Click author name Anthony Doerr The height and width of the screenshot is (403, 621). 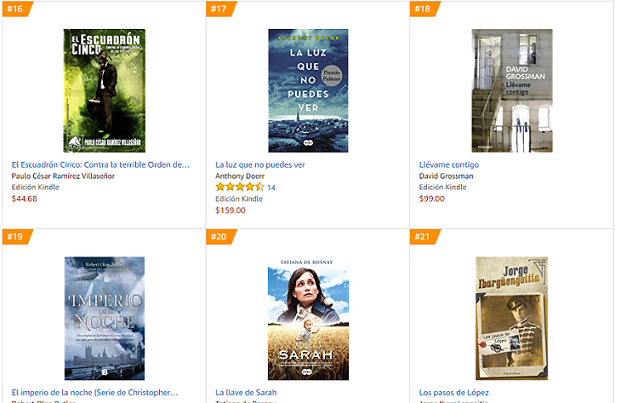240,176
